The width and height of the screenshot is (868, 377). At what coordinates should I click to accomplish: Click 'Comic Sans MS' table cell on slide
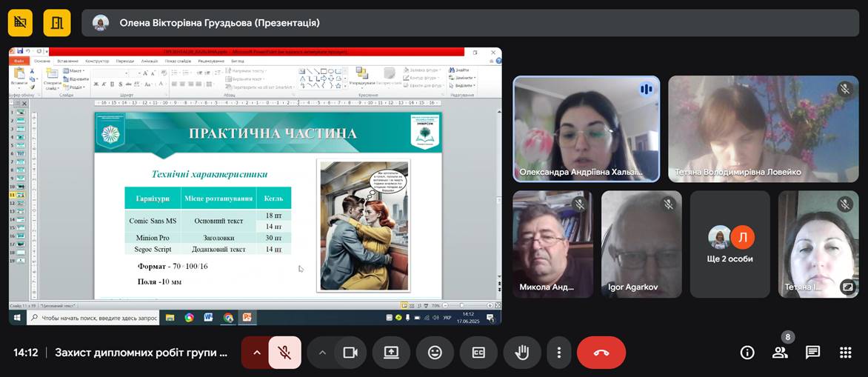coord(153,221)
